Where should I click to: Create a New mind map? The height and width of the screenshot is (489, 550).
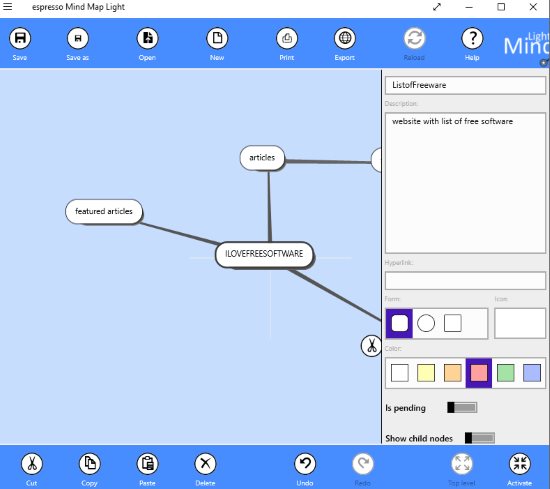[x=217, y=38]
